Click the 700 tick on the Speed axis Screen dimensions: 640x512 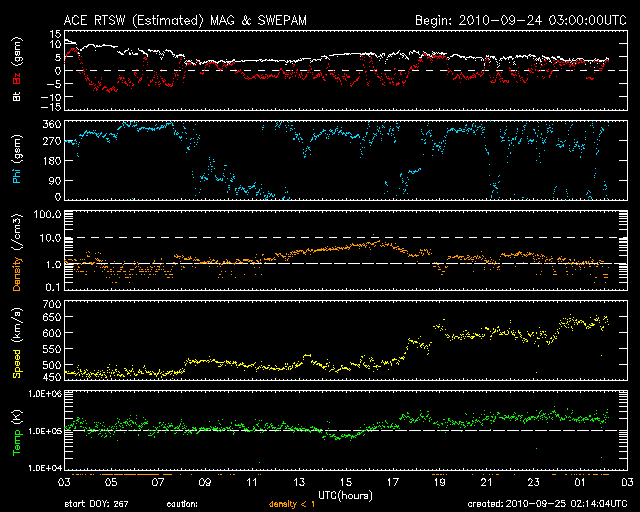pyautogui.click(x=47, y=304)
